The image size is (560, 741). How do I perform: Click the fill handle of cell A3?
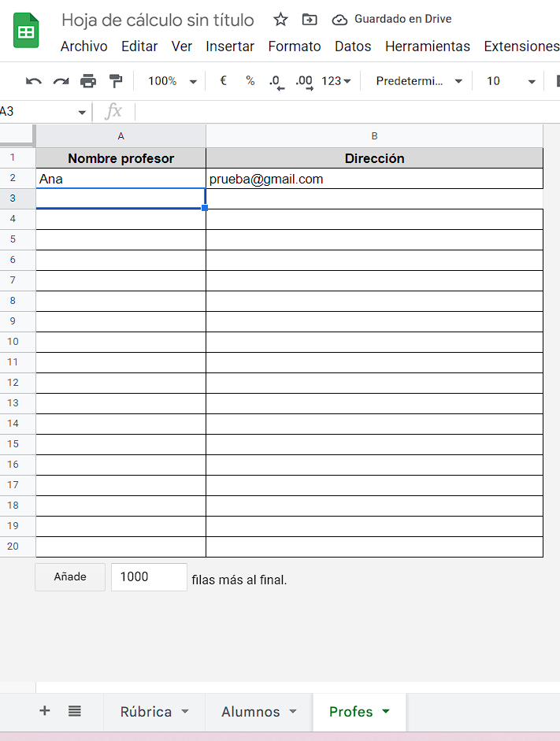pyautogui.click(x=205, y=208)
